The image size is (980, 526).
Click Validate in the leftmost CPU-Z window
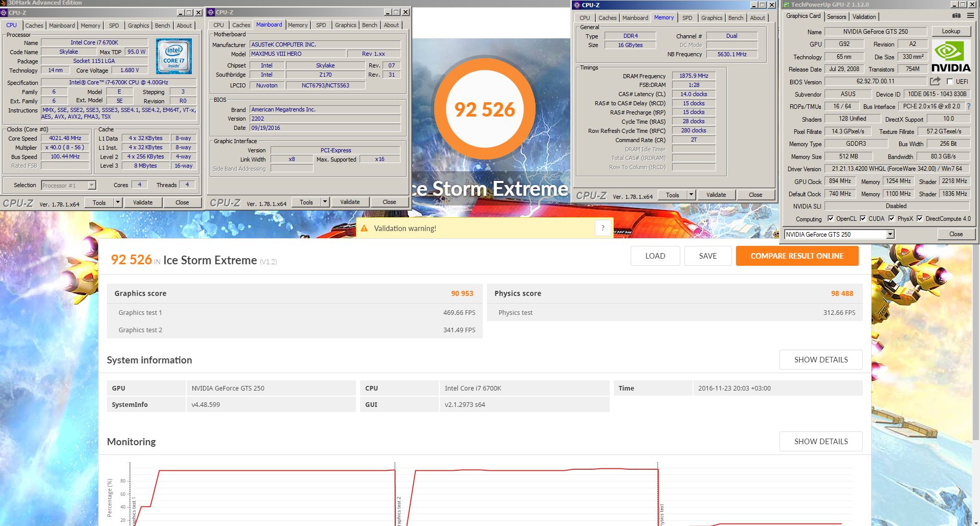coord(143,202)
